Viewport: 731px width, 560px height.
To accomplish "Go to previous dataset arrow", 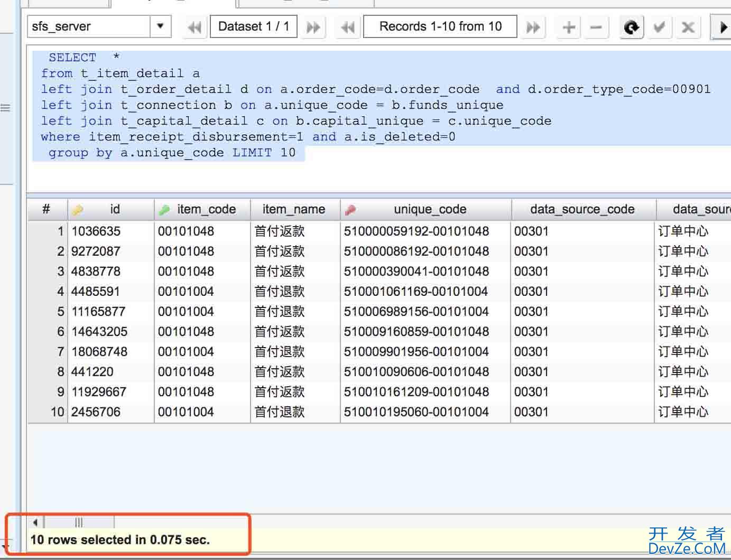I will tap(195, 27).
